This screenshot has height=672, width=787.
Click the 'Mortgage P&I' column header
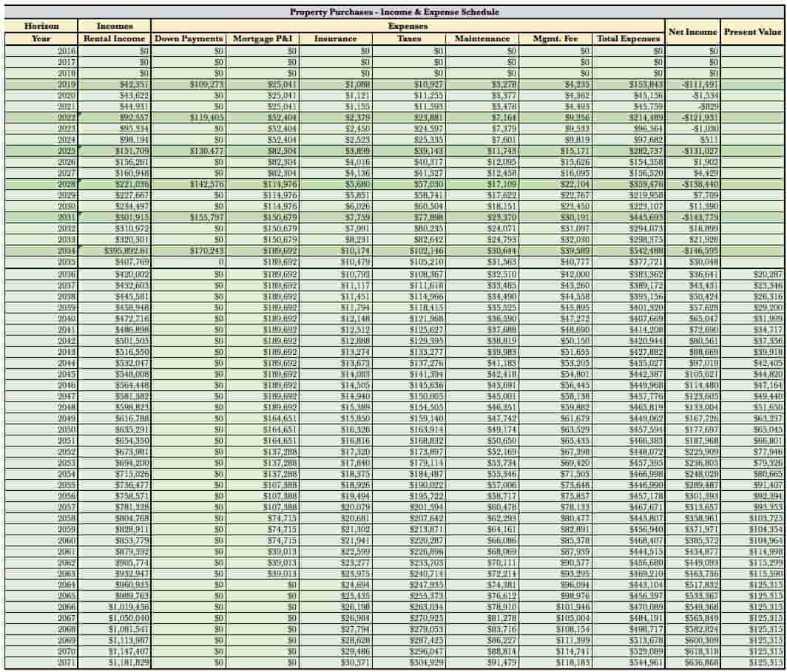click(x=262, y=38)
